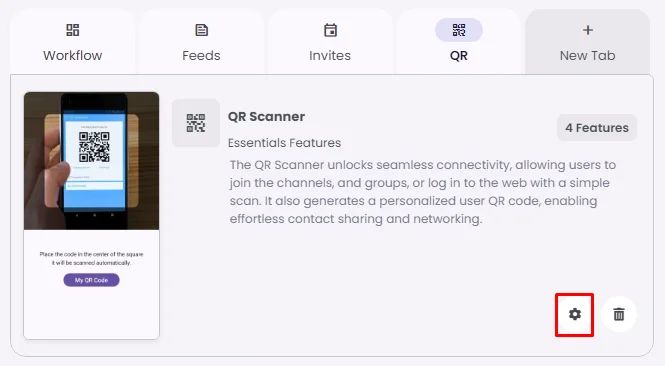Click the highlighted QR code tab icon

coord(459,30)
